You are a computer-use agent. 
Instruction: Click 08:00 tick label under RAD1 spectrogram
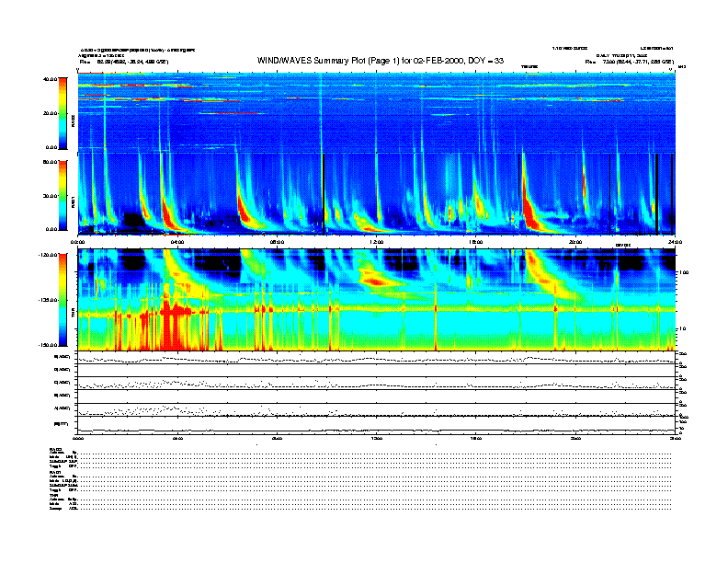pos(277,242)
